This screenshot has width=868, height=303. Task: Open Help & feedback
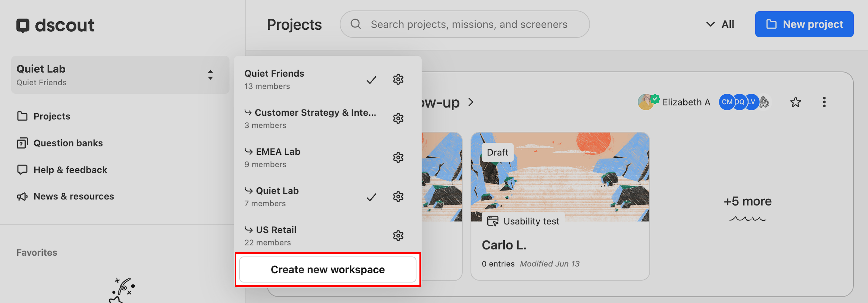pyautogui.click(x=70, y=170)
